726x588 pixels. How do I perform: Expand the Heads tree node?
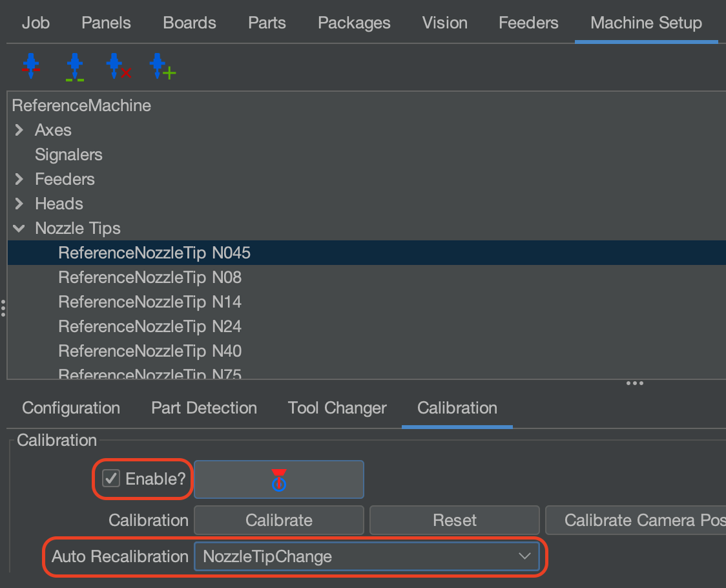tap(18, 204)
